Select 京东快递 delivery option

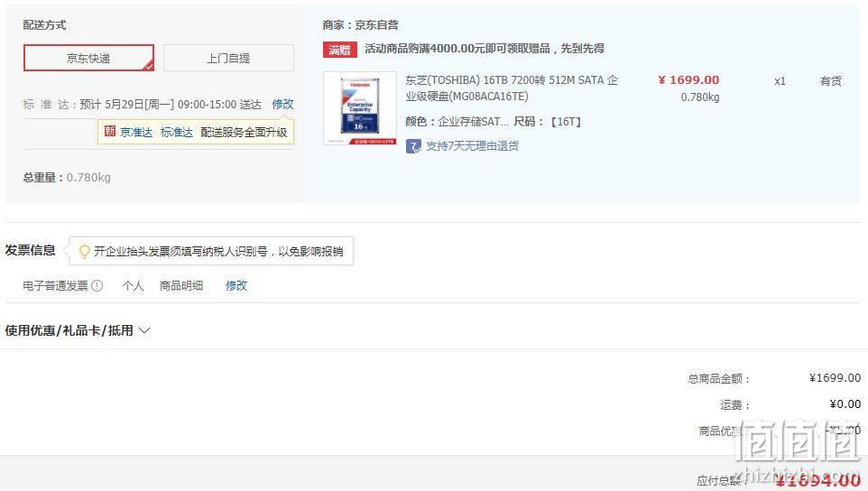coord(88,58)
